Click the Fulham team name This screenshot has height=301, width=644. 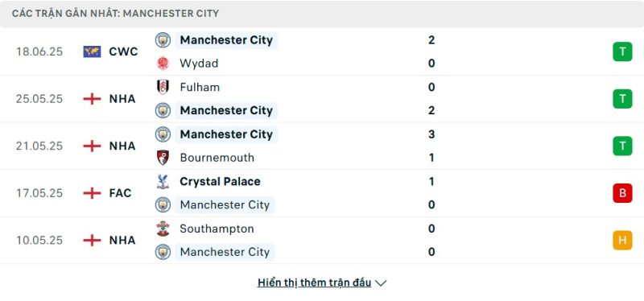pos(200,87)
